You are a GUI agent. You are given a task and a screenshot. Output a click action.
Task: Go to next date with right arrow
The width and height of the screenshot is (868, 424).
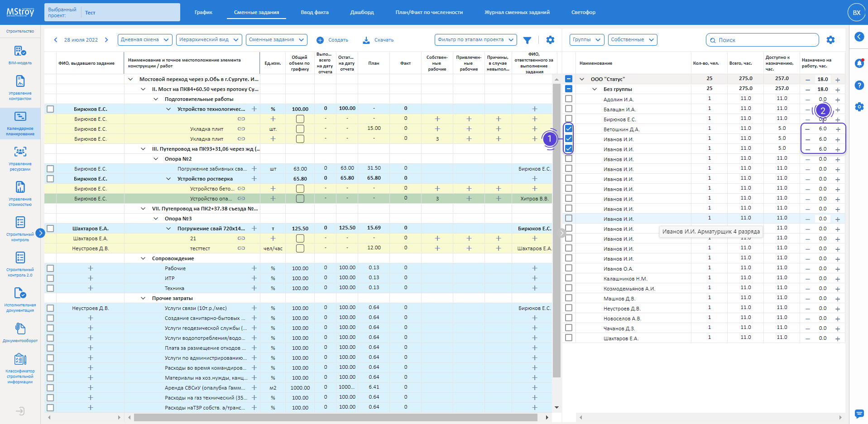(x=106, y=40)
